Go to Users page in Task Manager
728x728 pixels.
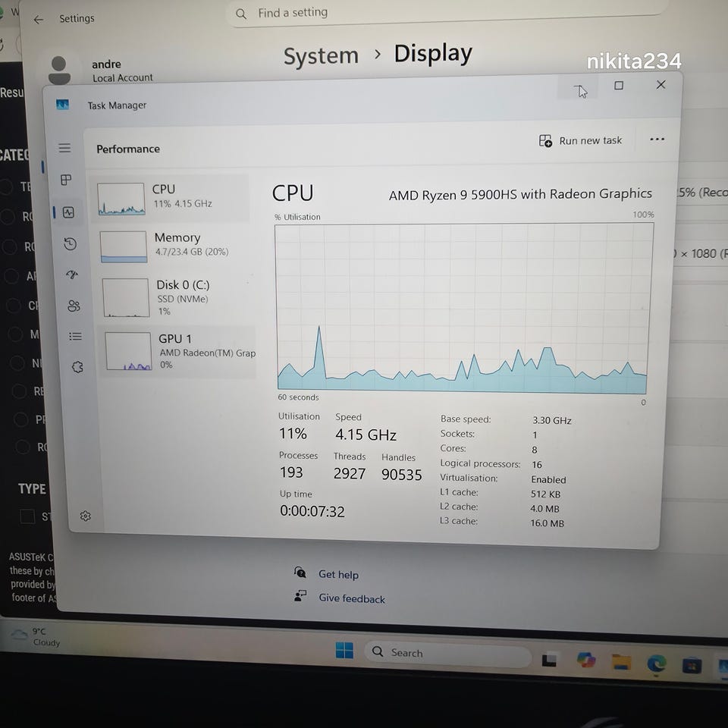tap(74, 306)
